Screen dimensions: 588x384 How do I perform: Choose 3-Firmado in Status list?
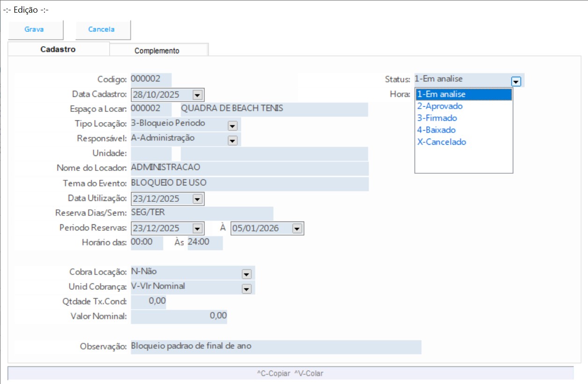coord(437,118)
